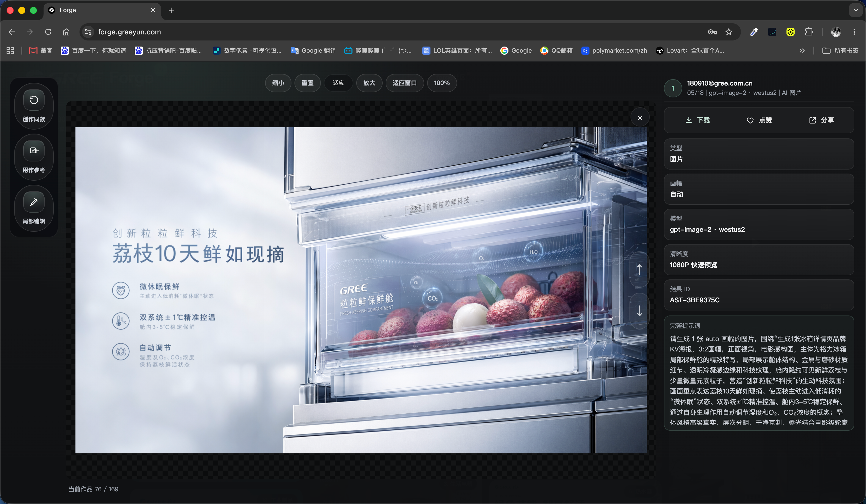Open site information icon in address bar
The height and width of the screenshot is (504, 866).
click(88, 32)
